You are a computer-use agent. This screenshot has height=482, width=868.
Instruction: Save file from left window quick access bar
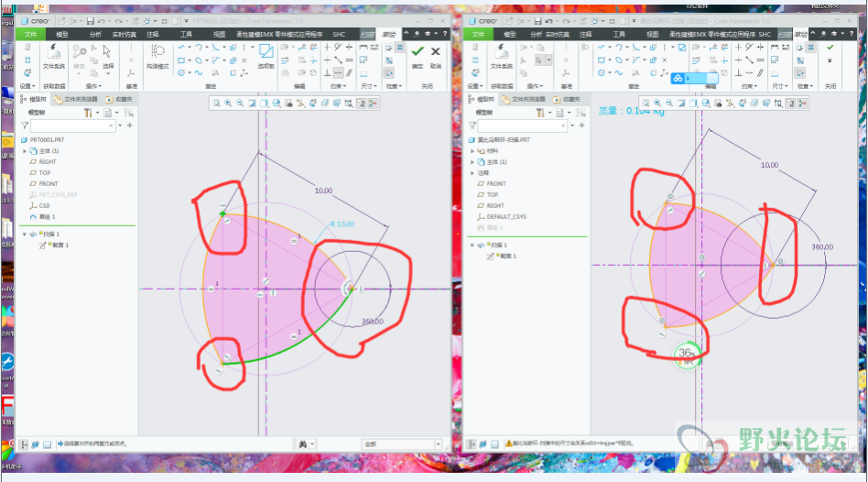pos(90,21)
